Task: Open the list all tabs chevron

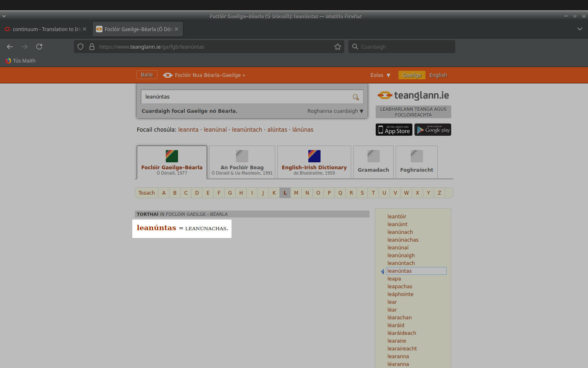Action: [x=579, y=29]
